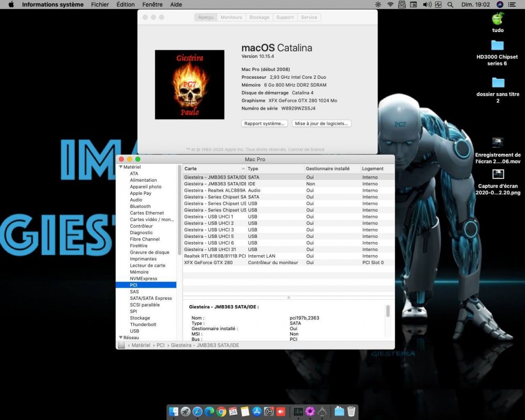Viewport: 525px width, 420px height.
Task: Click the Giesteira flaming skull image
Action: point(190,85)
